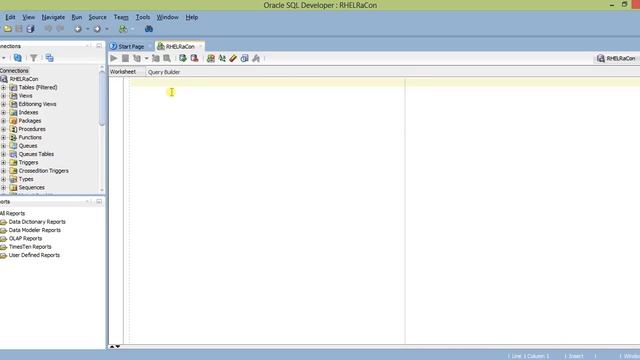This screenshot has height=360, width=640.
Task: Click the Refresh connections icon
Action: 18,58
